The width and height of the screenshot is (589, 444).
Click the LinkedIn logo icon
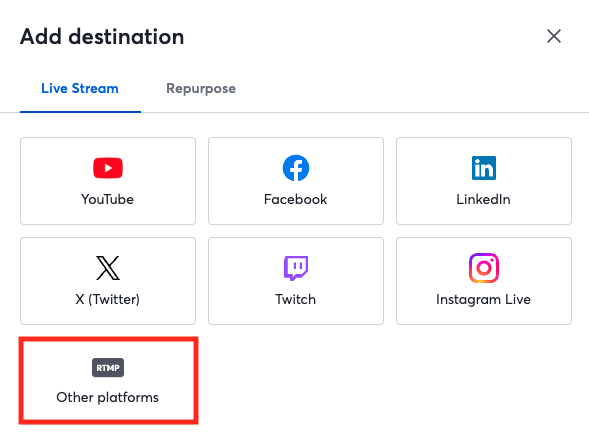coord(484,168)
